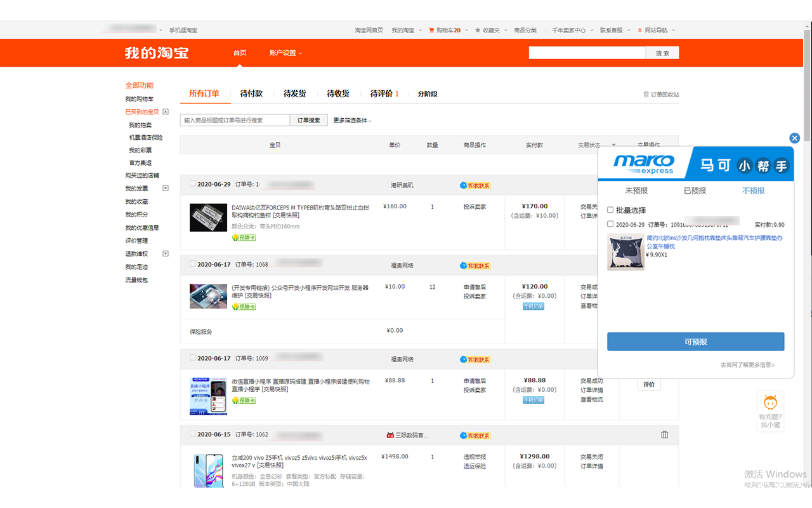Open 账户设置 dropdown menu
The height and width of the screenshot is (508, 812).
click(285, 53)
